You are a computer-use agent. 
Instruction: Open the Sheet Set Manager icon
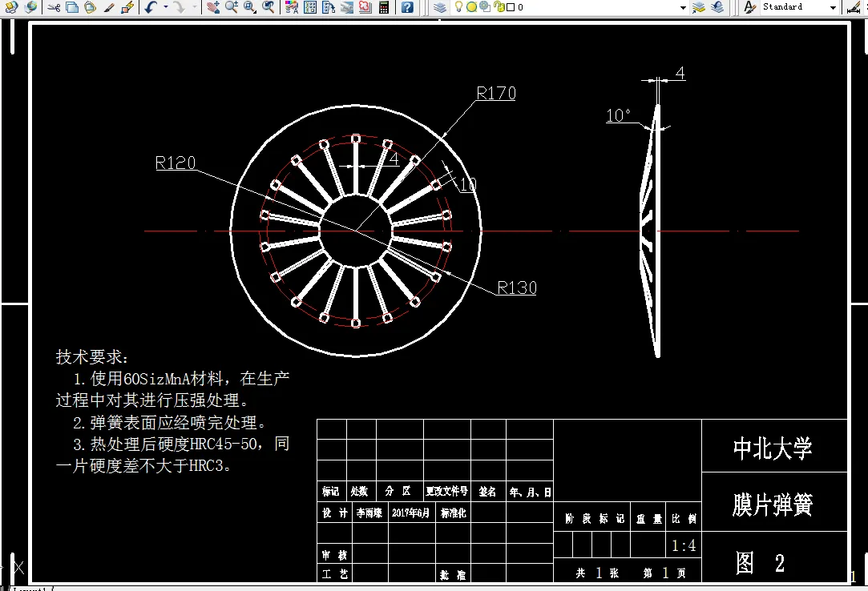pos(347,7)
